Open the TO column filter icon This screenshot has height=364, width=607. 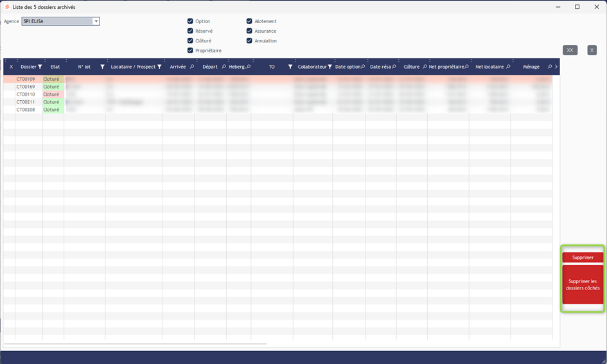coord(290,67)
